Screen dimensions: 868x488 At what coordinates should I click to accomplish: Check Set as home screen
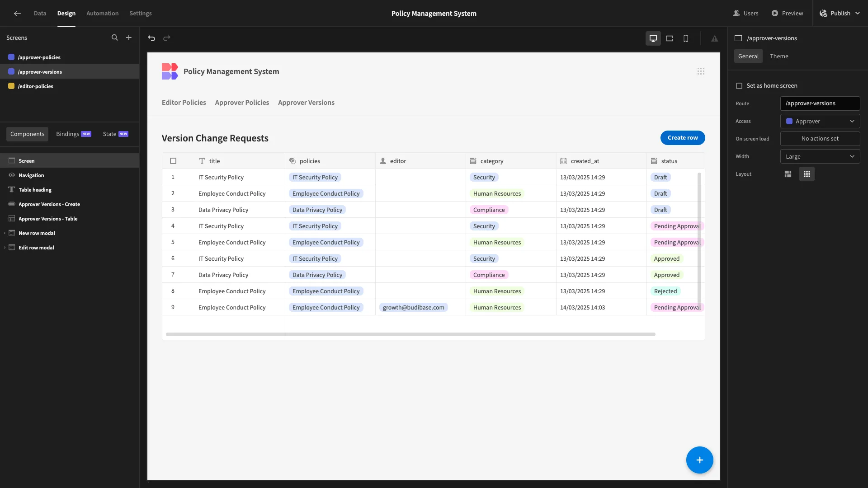tap(739, 86)
